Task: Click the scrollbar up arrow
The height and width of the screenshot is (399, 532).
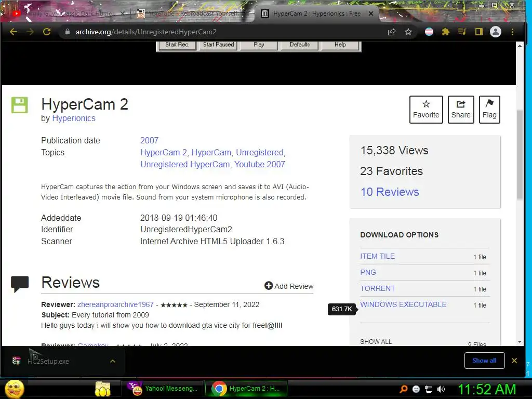Action: coord(520,46)
